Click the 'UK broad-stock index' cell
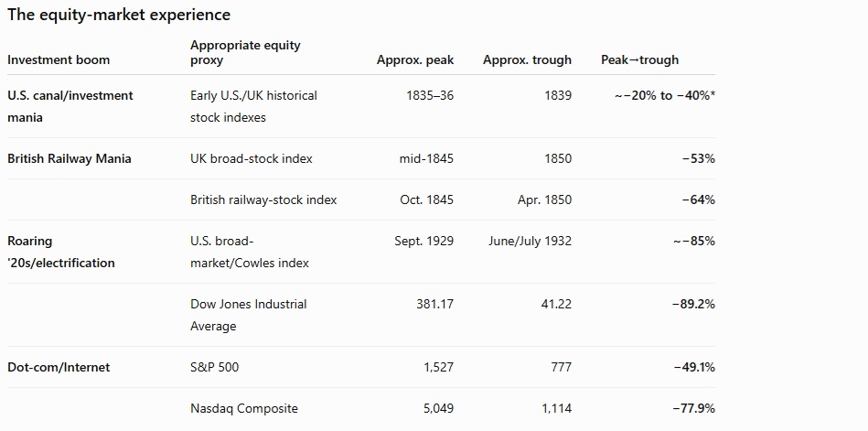 252,158
